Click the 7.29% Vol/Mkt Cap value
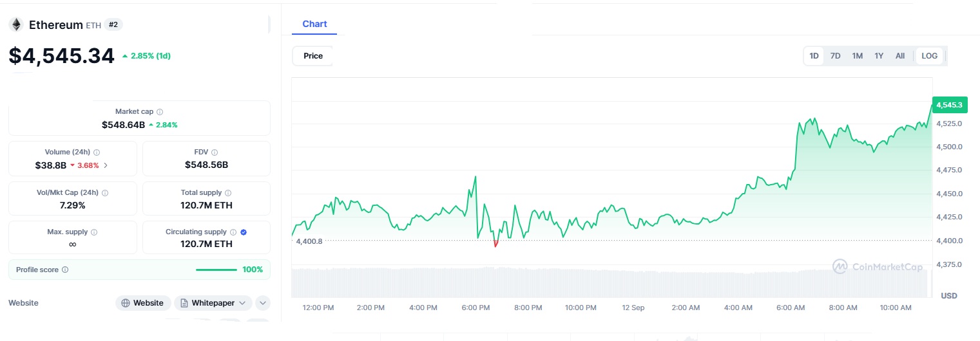The image size is (980, 341). pyautogui.click(x=72, y=205)
